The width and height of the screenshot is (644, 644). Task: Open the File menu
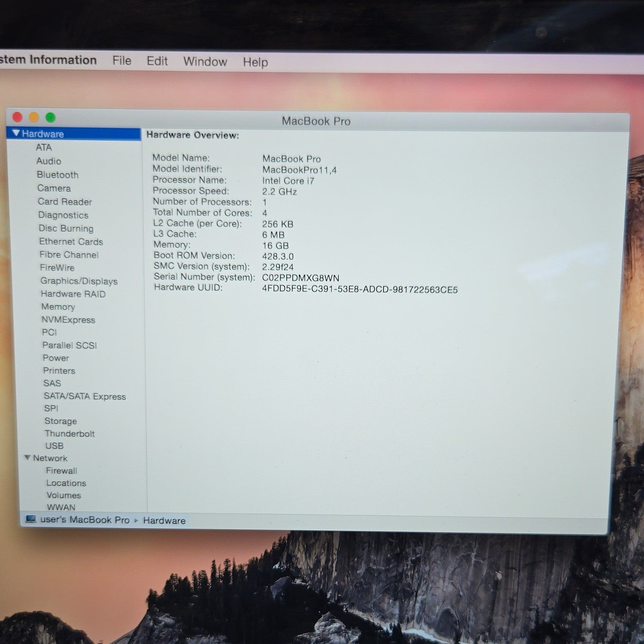[122, 61]
